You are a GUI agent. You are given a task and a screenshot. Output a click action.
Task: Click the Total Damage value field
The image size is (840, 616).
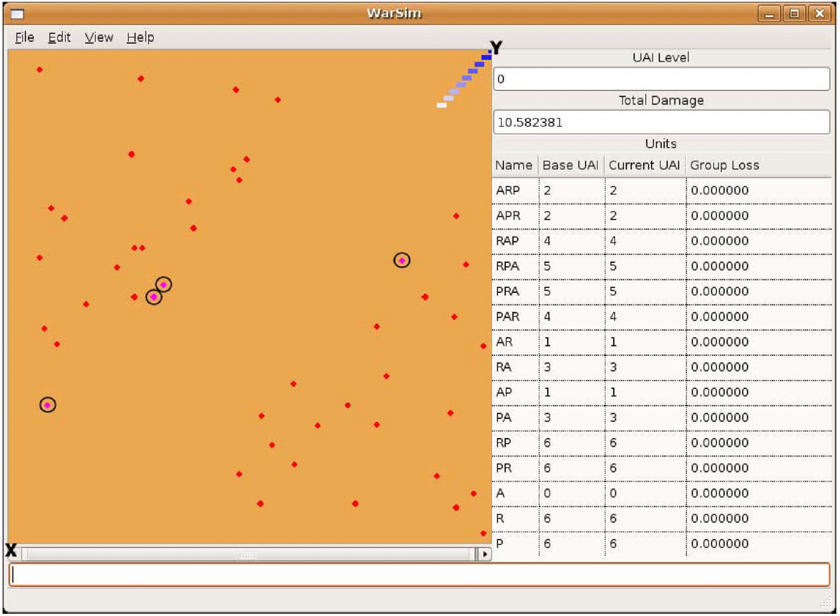(x=661, y=122)
